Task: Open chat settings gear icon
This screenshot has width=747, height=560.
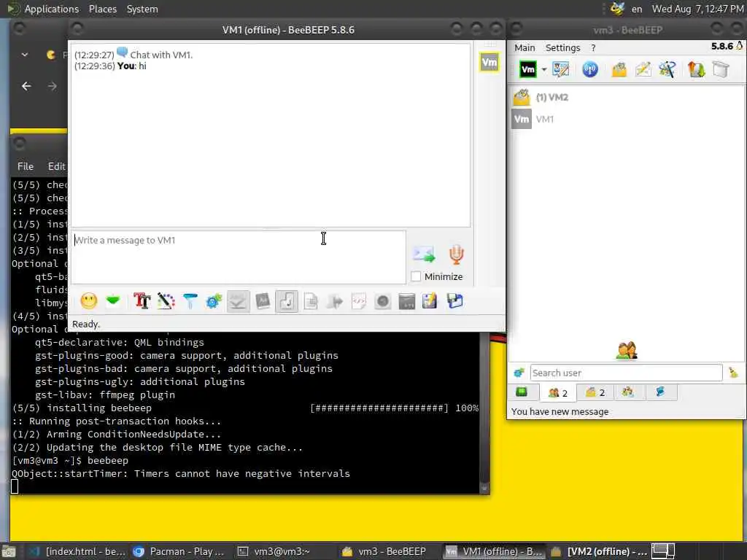Action: tap(214, 301)
